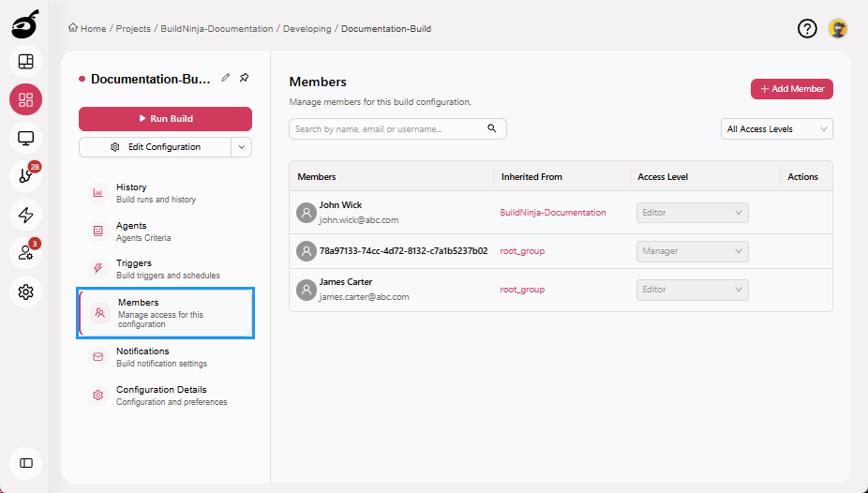Open the agents monitor icon in sidebar

(x=26, y=138)
